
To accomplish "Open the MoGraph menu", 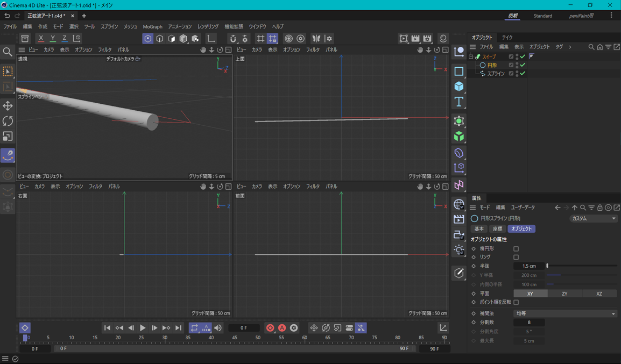I will tap(152, 26).
